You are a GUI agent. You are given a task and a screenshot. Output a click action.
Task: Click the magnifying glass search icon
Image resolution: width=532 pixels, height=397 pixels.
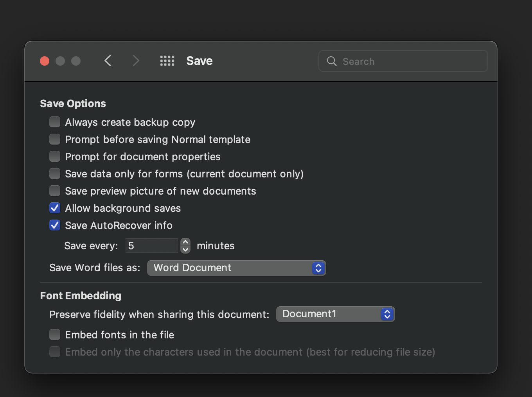(332, 61)
